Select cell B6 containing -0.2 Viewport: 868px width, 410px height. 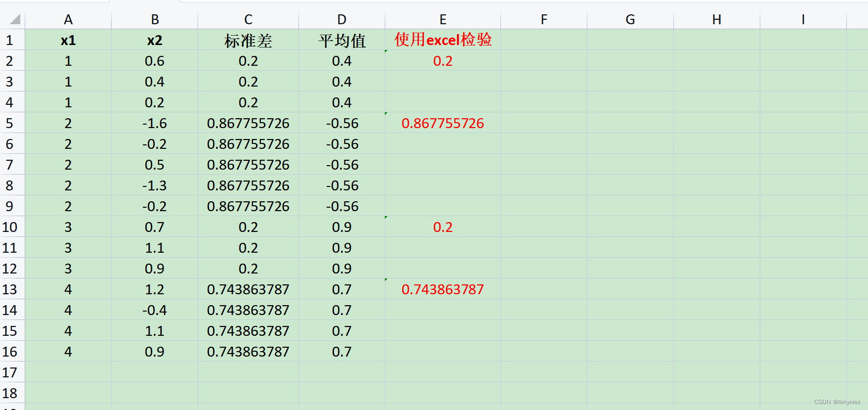point(155,144)
